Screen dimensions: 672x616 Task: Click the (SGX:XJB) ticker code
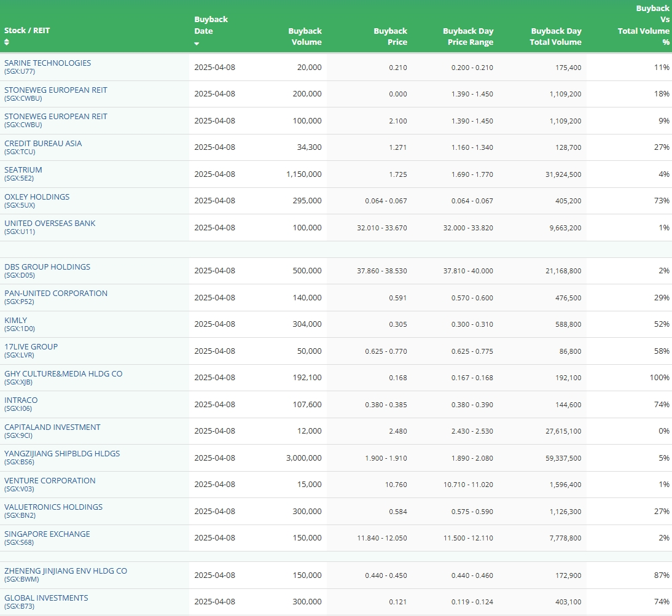pyautogui.click(x=18, y=383)
